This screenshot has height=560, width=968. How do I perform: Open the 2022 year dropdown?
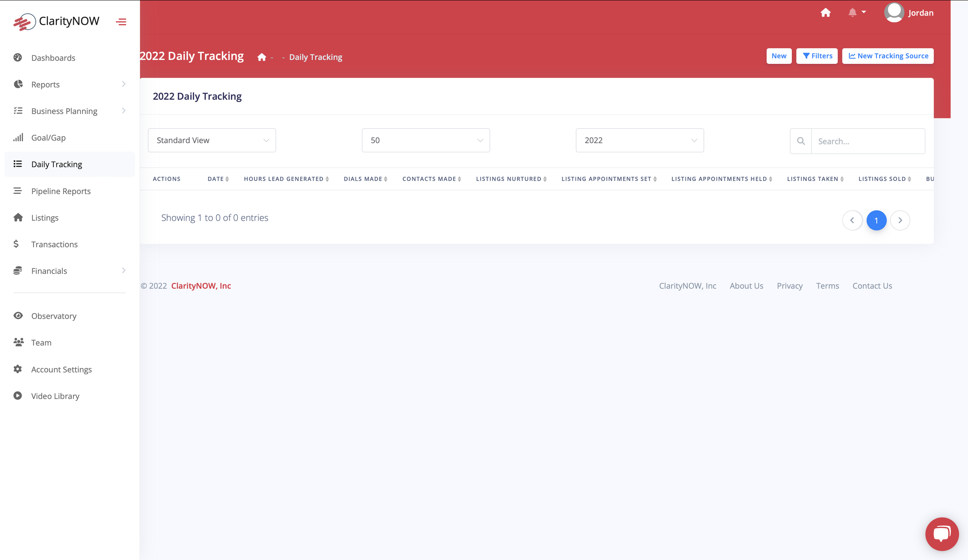(x=639, y=140)
